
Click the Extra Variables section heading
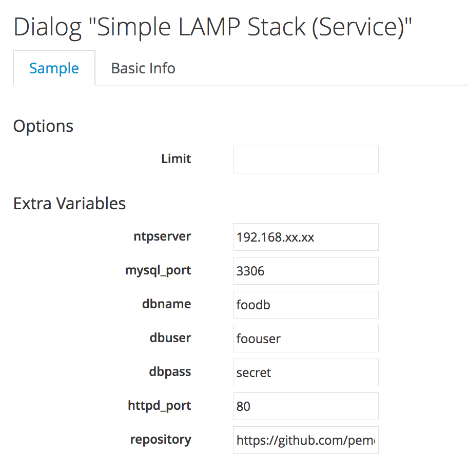[x=69, y=204]
